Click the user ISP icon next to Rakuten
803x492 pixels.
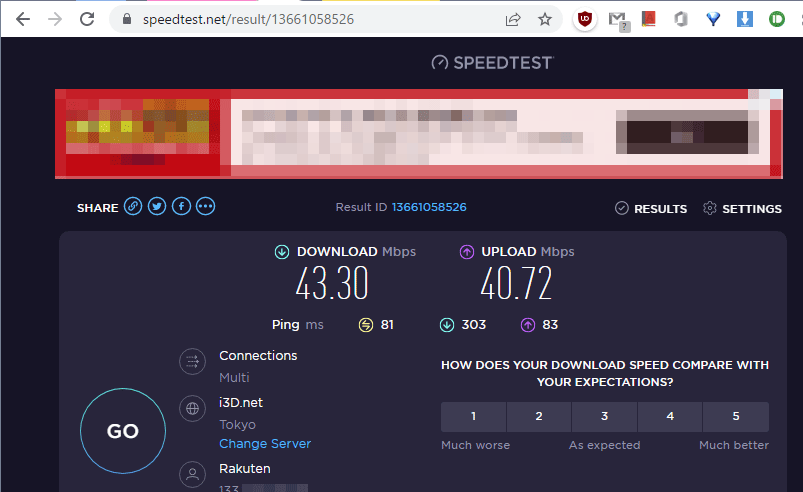click(x=193, y=474)
